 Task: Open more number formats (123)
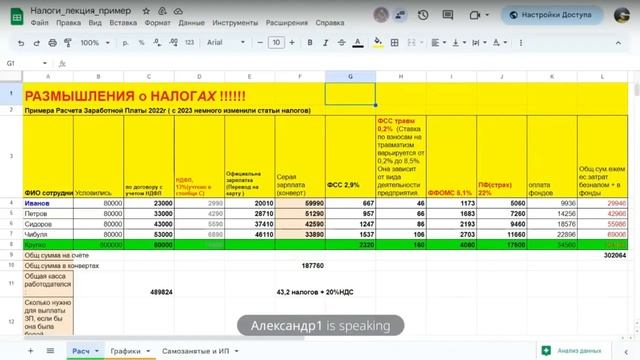tap(189, 43)
